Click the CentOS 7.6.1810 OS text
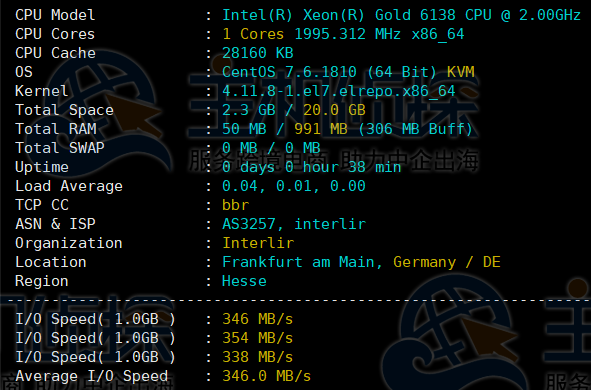The height and width of the screenshot is (390, 591). tap(289, 72)
